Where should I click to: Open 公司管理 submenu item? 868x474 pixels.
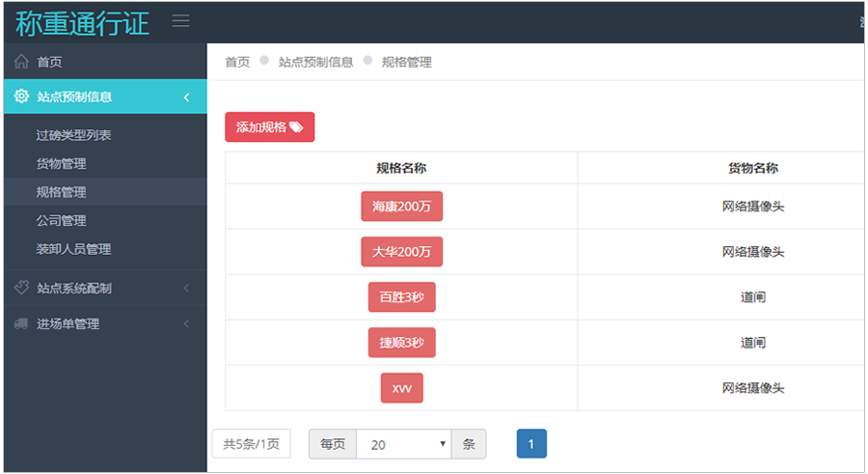[x=61, y=221]
